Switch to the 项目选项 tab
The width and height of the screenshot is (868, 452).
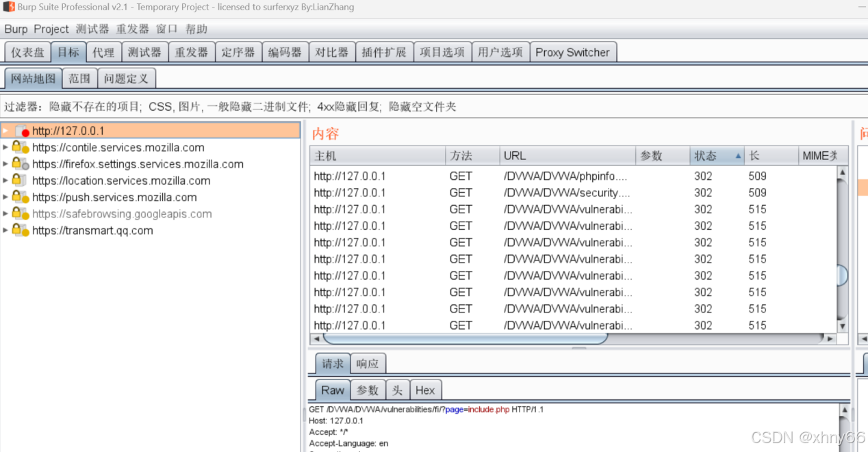pyautogui.click(x=442, y=52)
